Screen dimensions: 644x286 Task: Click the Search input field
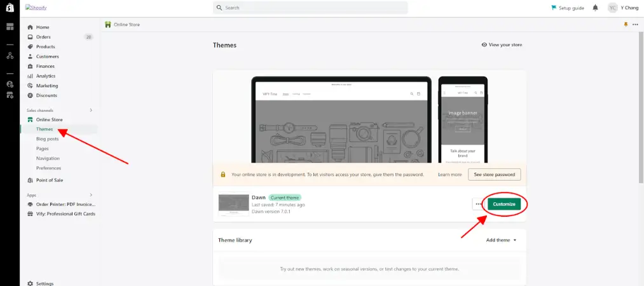click(x=310, y=8)
